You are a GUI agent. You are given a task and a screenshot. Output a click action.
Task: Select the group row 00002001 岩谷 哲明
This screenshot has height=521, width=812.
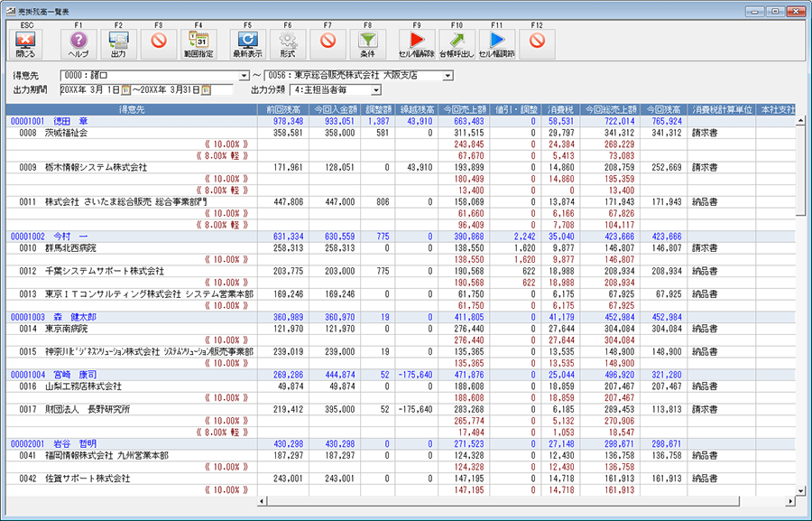[x=401, y=443]
